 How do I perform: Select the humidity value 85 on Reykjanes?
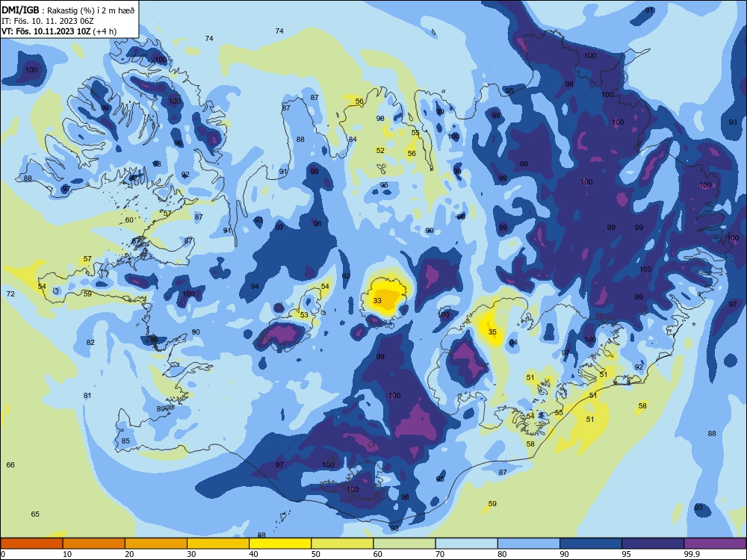[125, 441]
